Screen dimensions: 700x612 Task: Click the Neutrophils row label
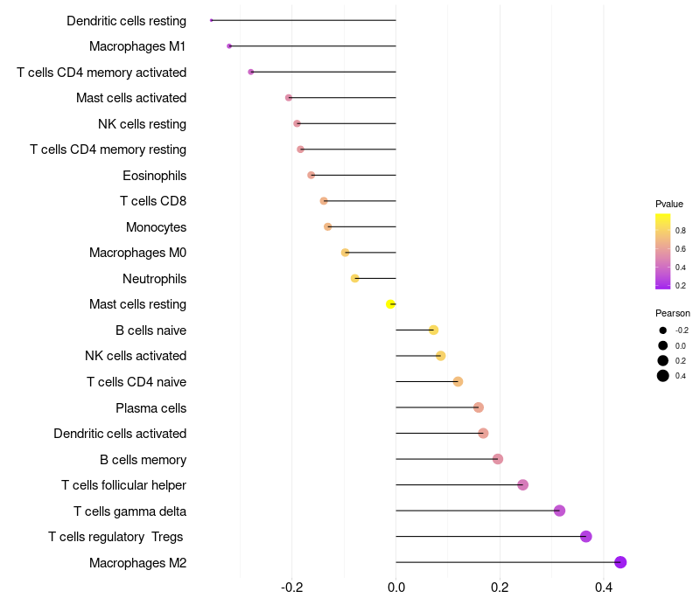[x=154, y=279]
